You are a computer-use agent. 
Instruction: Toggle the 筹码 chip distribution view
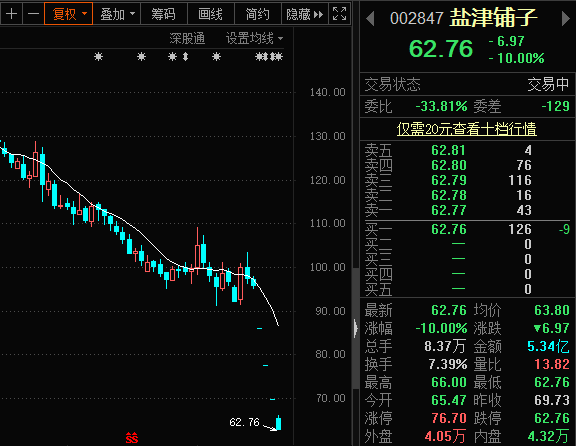(163, 14)
